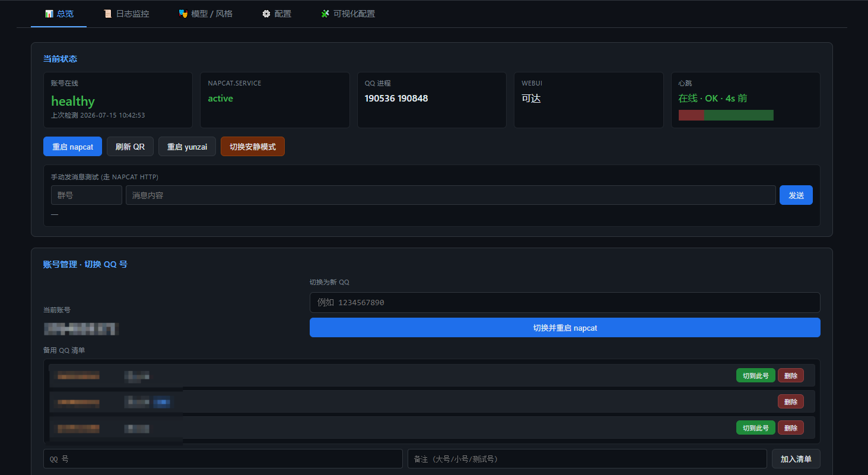Click the WEBUI 可达 status text
Screen dimensions: 868x475
(x=531, y=99)
